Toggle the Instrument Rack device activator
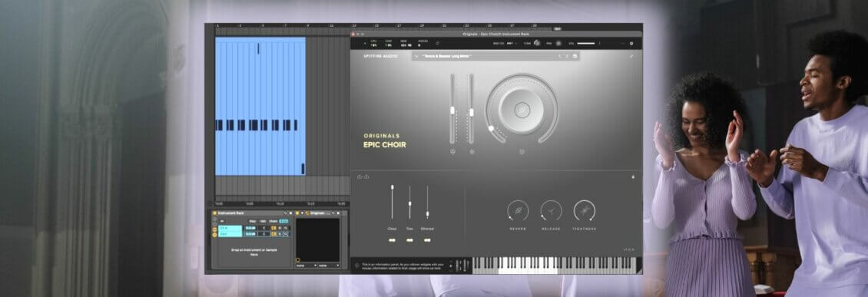 pos(215,213)
